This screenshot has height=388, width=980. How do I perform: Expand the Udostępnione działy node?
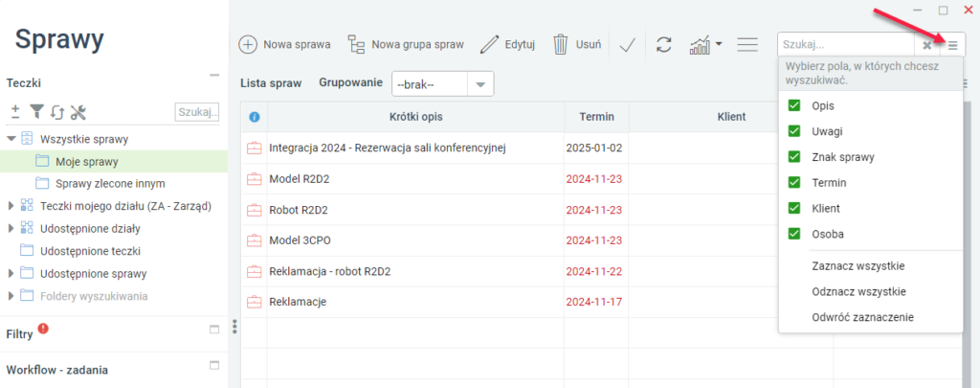point(11,228)
